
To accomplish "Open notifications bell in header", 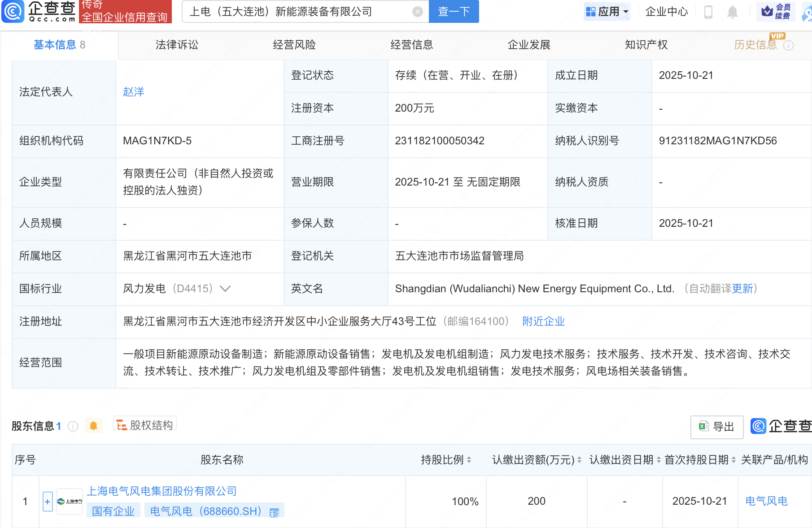I will [732, 12].
